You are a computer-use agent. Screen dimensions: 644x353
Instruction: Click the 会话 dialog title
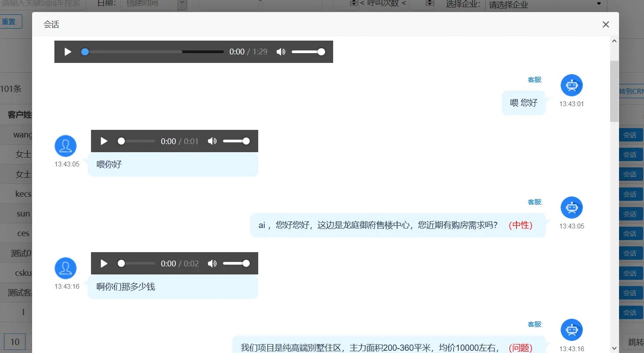[51, 25]
